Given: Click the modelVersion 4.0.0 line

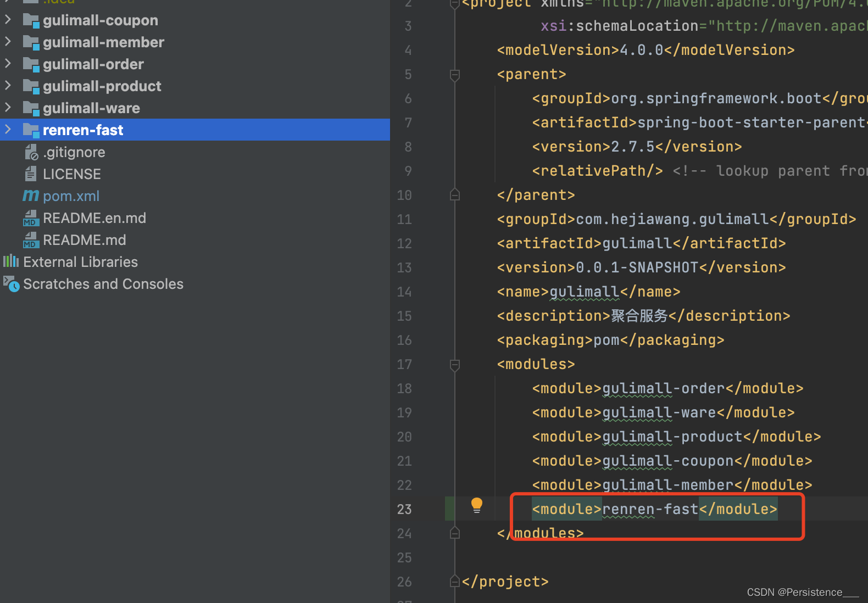Looking at the screenshot, I should tap(646, 50).
